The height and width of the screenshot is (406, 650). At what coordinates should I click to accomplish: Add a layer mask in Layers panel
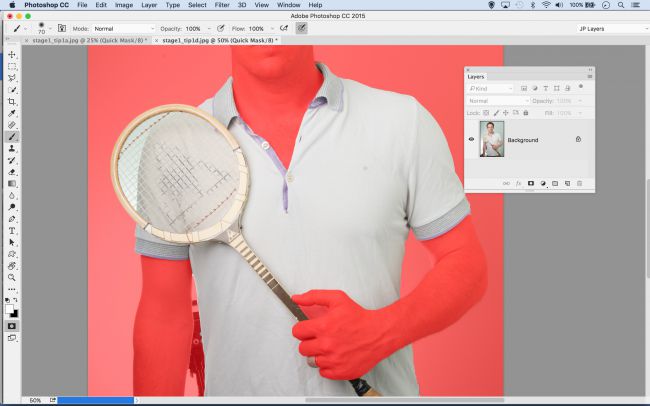(x=530, y=184)
